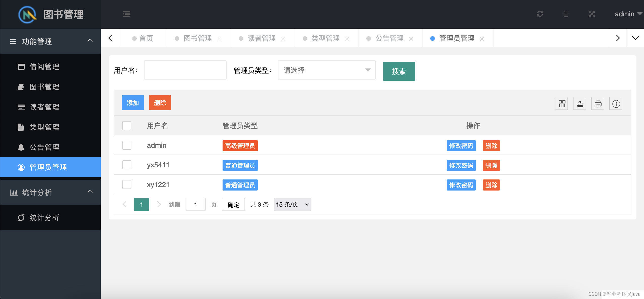Viewport: 644px width, 299px height.
Task: Click the pagination 确定 button
Action: pyautogui.click(x=233, y=204)
